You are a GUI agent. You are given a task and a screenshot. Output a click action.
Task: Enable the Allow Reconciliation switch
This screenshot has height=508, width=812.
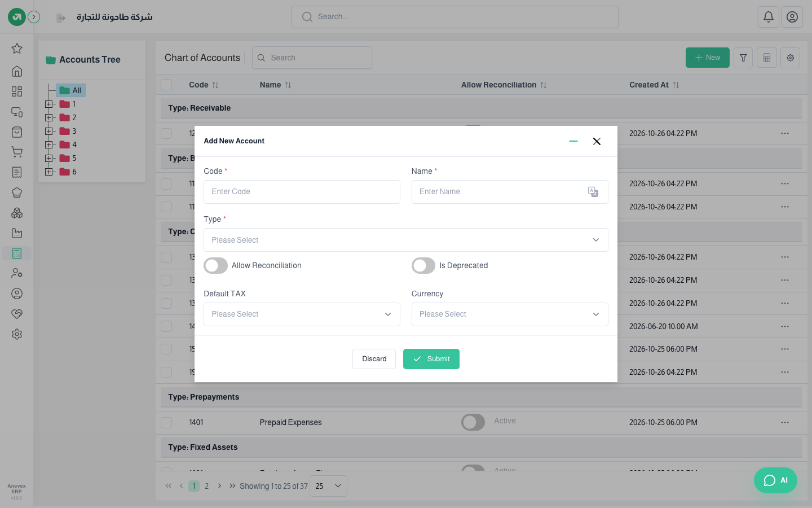pyautogui.click(x=215, y=266)
